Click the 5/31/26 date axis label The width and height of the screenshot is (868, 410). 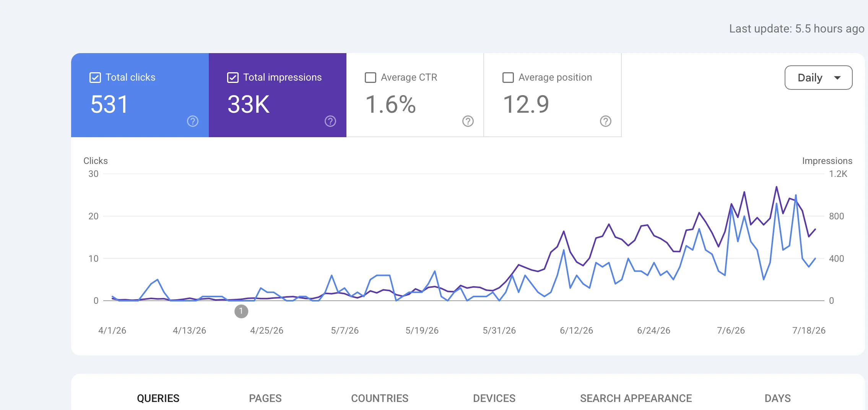499,331
